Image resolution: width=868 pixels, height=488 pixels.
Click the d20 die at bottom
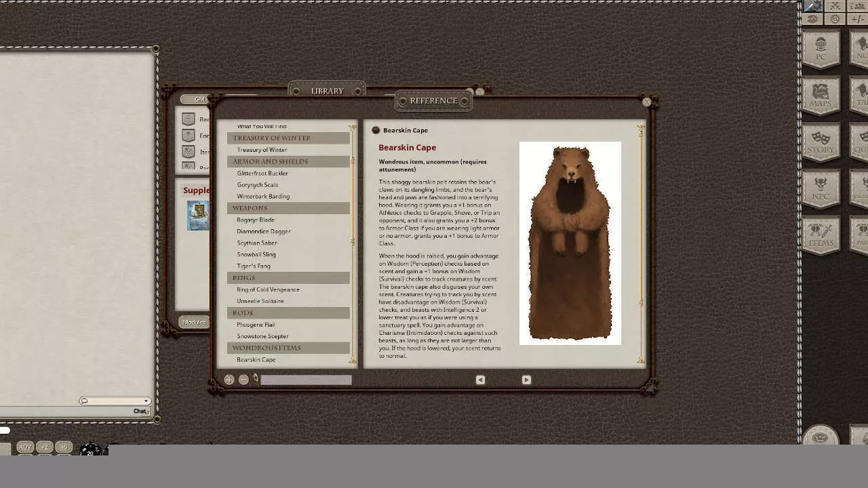coord(90,449)
